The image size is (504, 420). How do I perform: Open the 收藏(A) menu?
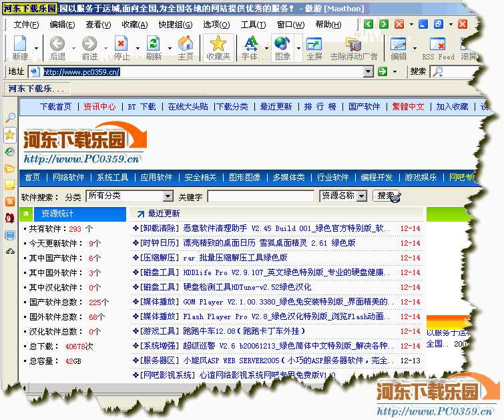pyautogui.click(x=135, y=25)
